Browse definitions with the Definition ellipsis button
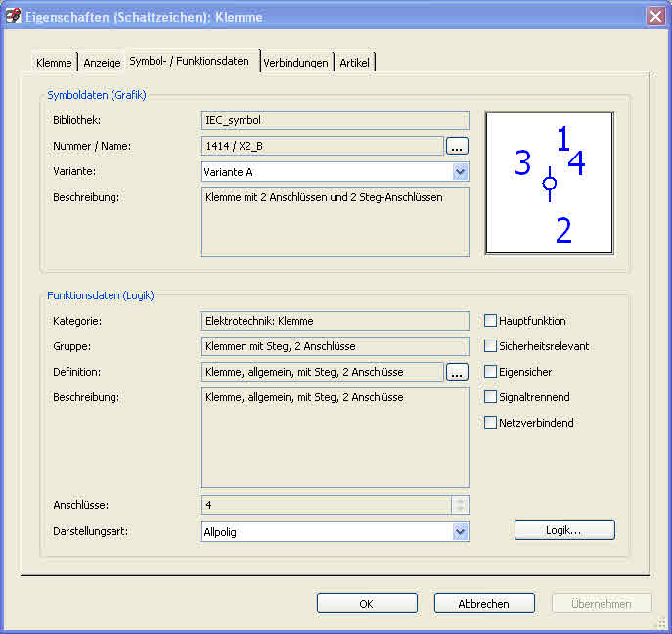672x634 pixels. point(457,372)
